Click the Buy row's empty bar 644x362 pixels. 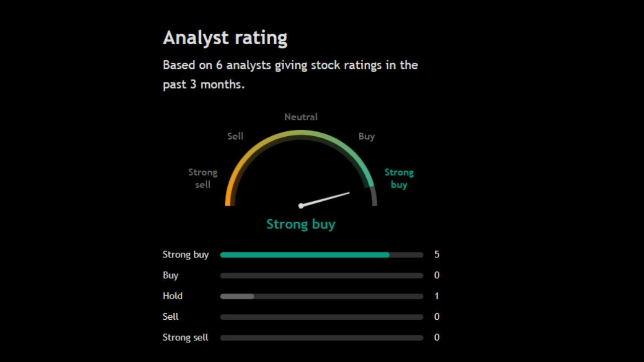pos(321,276)
